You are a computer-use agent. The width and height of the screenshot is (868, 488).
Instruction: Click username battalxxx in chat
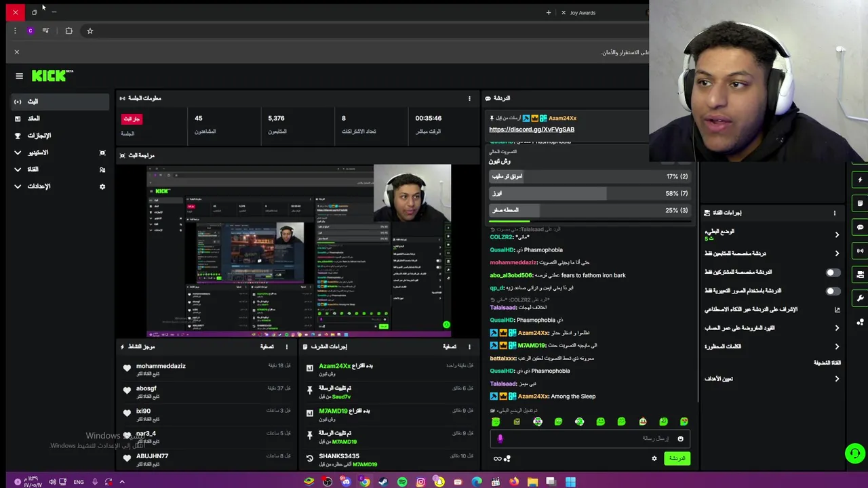(503, 358)
